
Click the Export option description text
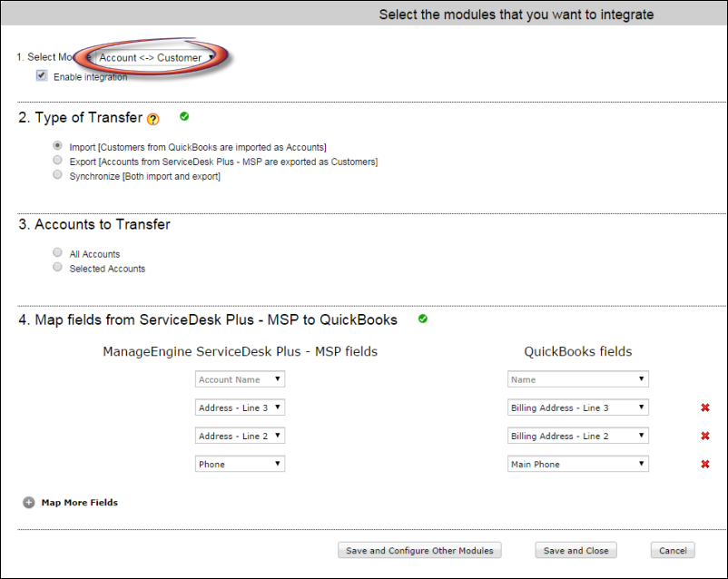[x=224, y=162]
